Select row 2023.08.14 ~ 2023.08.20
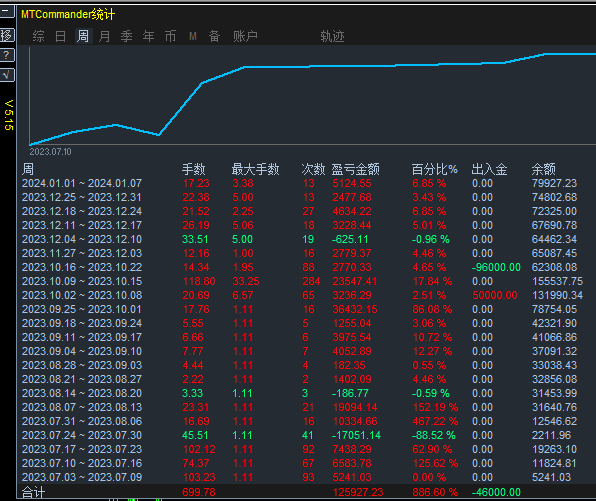The height and width of the screenshot is (501, 596). [302, 393]
